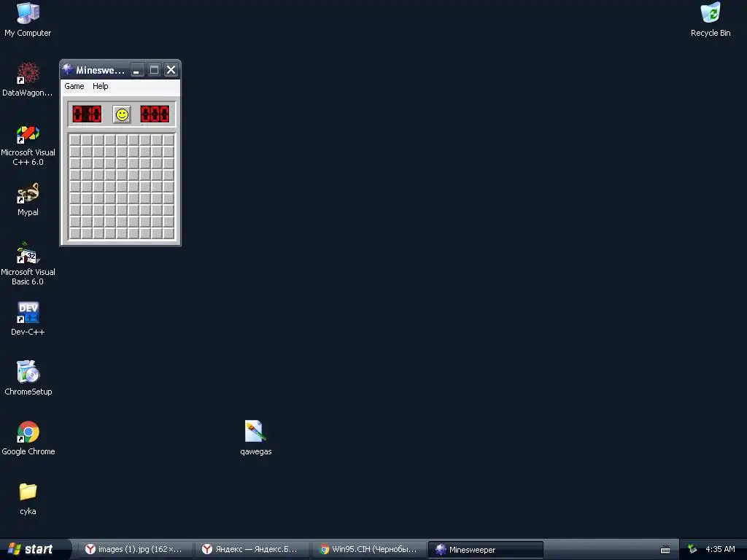Select the Dev-C++ desktop shortcut

tap(28, 319)
